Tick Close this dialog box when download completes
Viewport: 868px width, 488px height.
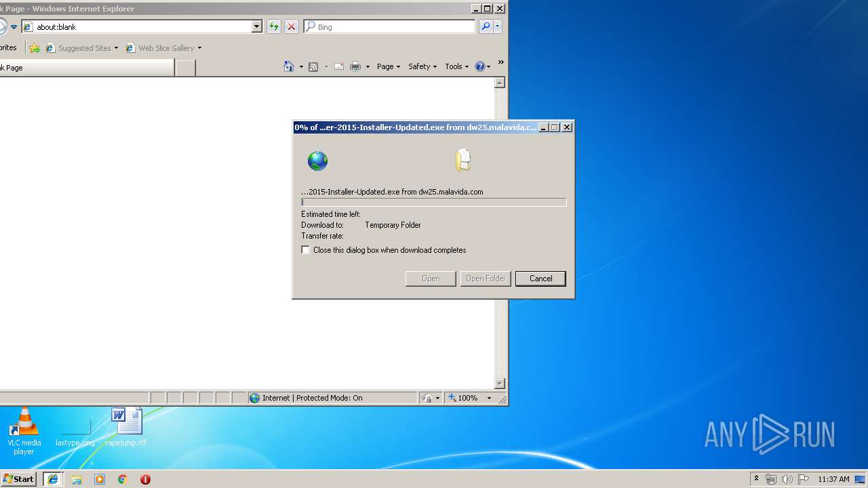305,250
